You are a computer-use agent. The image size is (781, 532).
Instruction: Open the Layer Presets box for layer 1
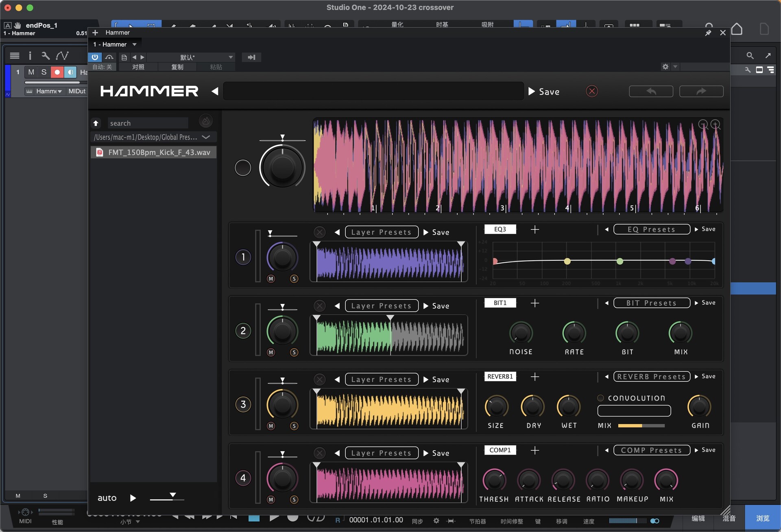[x=382, y=232]
